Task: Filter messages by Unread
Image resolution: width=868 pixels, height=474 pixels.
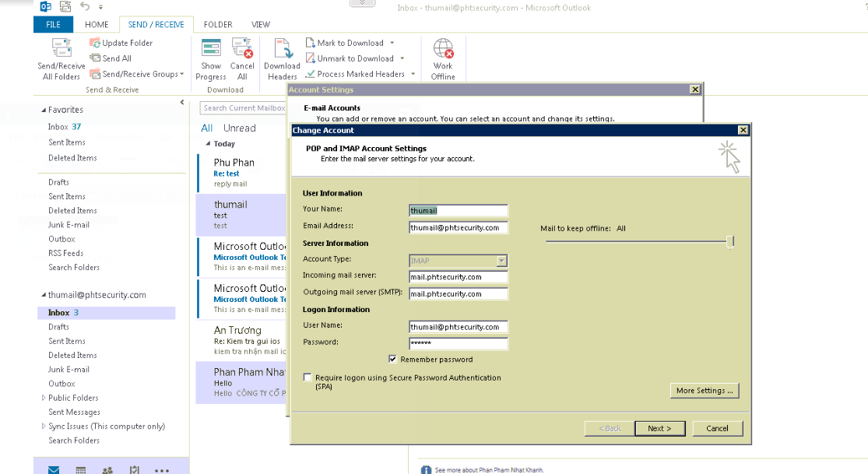Action: 240,128
